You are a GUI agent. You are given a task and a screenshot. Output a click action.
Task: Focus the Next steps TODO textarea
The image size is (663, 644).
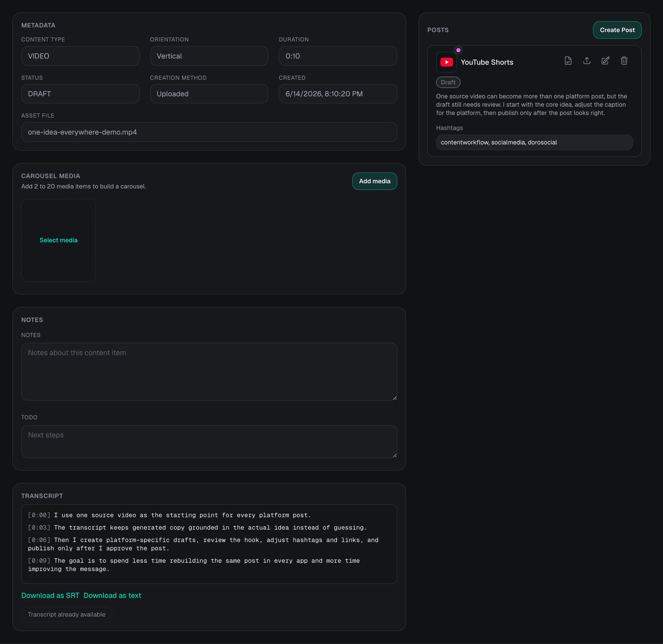[209, 442]
